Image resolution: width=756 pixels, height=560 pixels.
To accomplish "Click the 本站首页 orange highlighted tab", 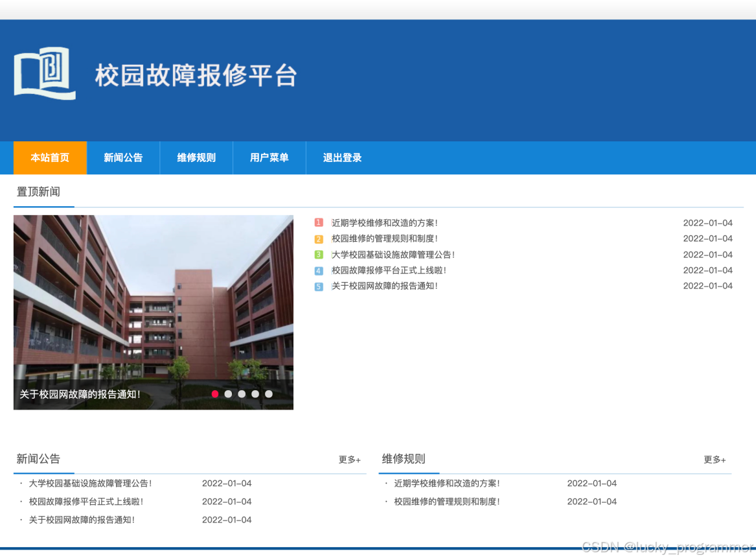I will [x=50, y=157].
